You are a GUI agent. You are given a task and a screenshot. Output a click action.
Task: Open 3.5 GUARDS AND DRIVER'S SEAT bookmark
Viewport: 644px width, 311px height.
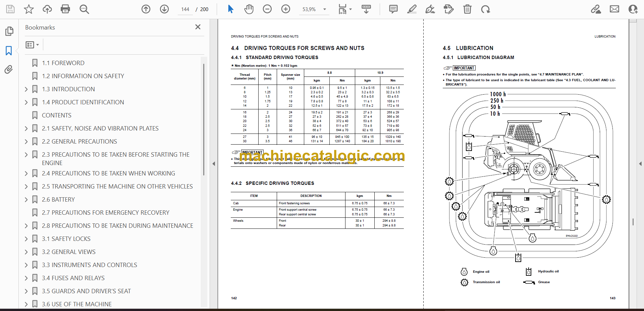86,291
